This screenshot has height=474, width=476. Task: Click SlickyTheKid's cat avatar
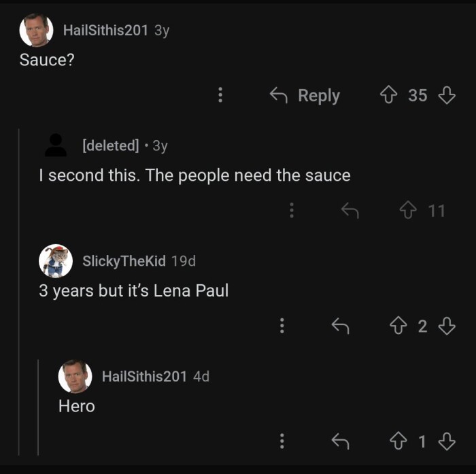[56, 261]
